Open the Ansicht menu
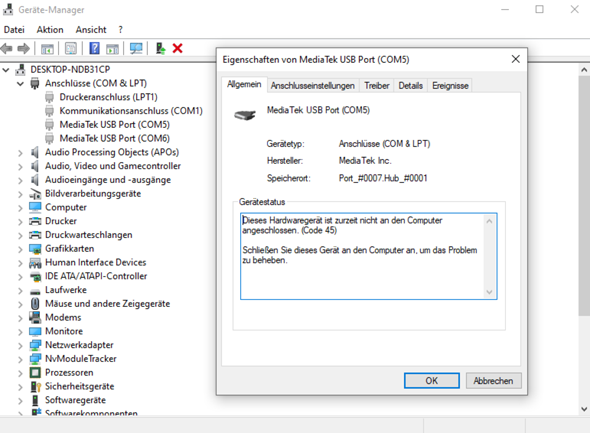Screen dimensions: 590x433 pos(91,30)
